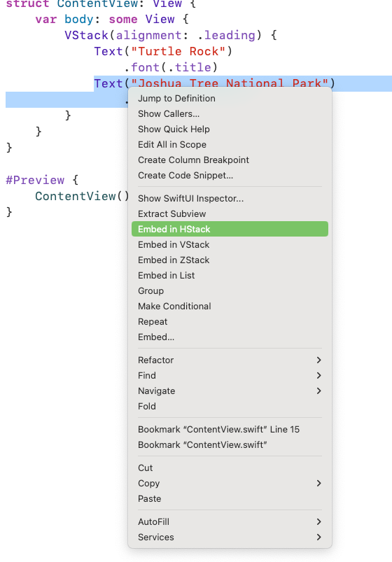Select Embed in List
392x562 pixels.
(x=230, y=275)
